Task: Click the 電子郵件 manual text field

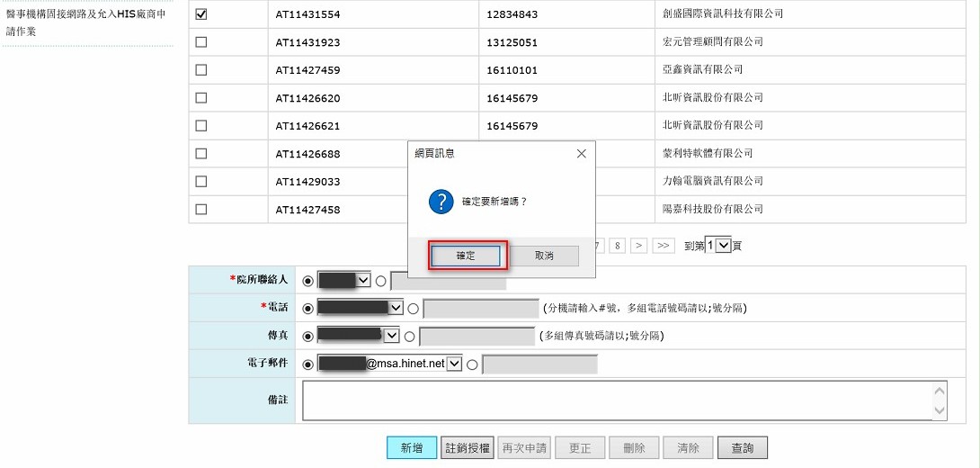Action: tap(539, 364)
